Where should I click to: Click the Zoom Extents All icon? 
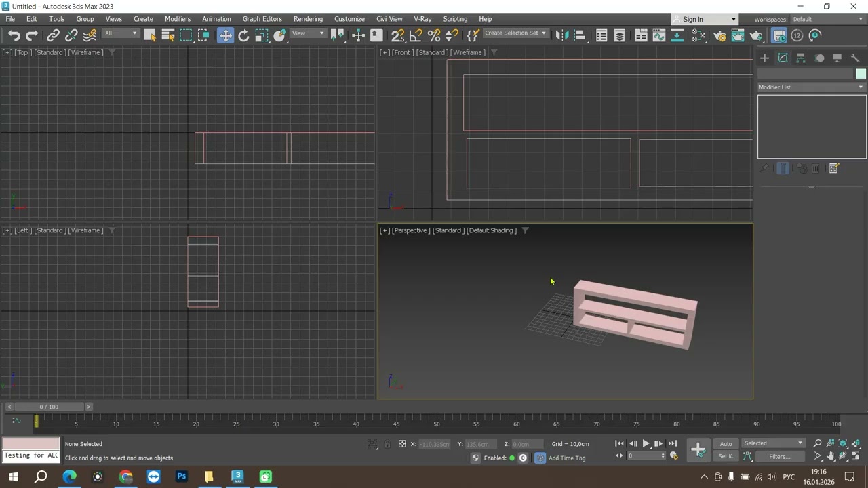tap(856, 443)
